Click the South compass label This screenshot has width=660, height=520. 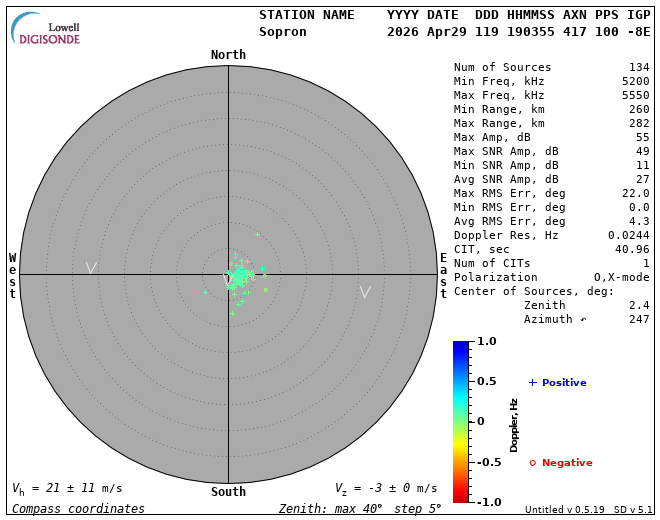coord(228,492)
